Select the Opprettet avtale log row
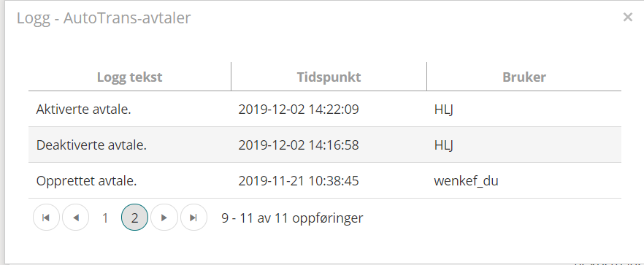This screenshot has width=644, height=265. (325, 180)
